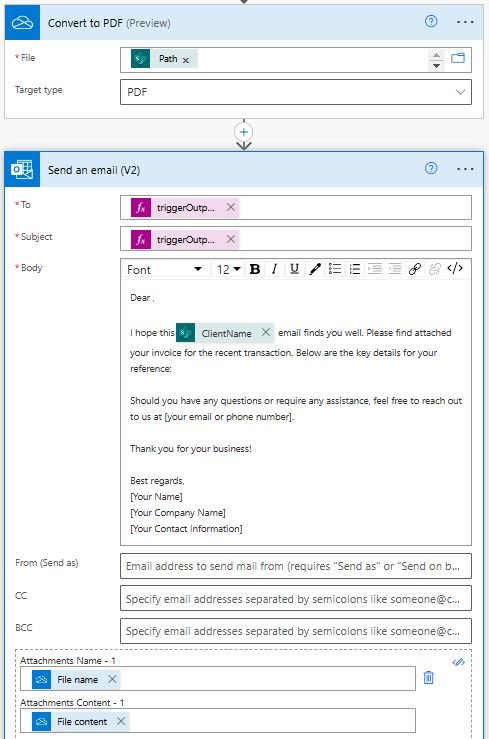
Task: Remove the triggerOutp token from To field
Action: click(x=231, y=207)
